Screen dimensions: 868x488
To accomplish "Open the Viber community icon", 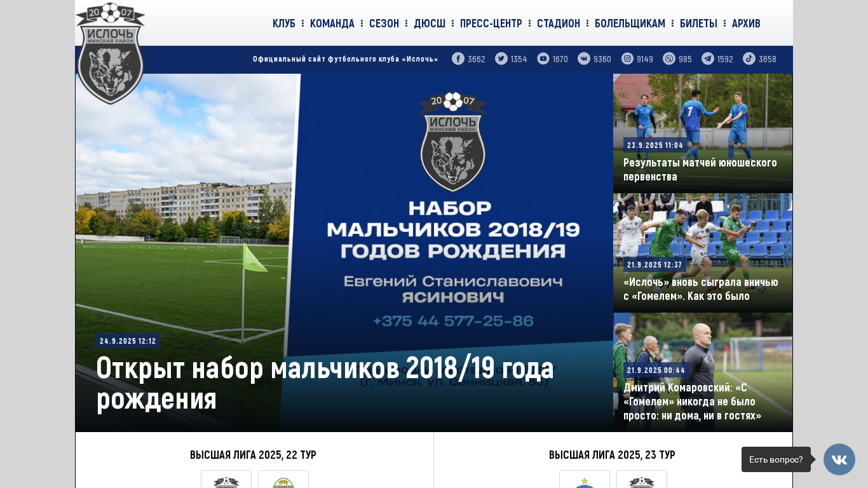I will point(669,58).
